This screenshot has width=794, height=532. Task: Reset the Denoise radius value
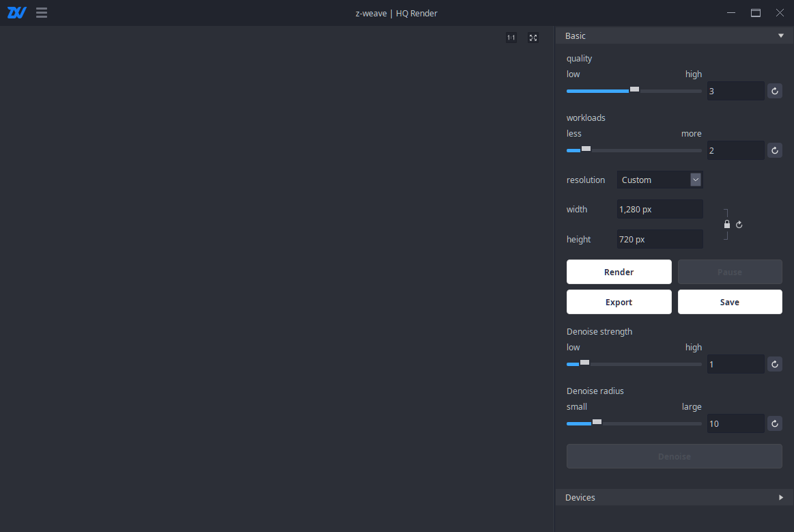(774, 423)
